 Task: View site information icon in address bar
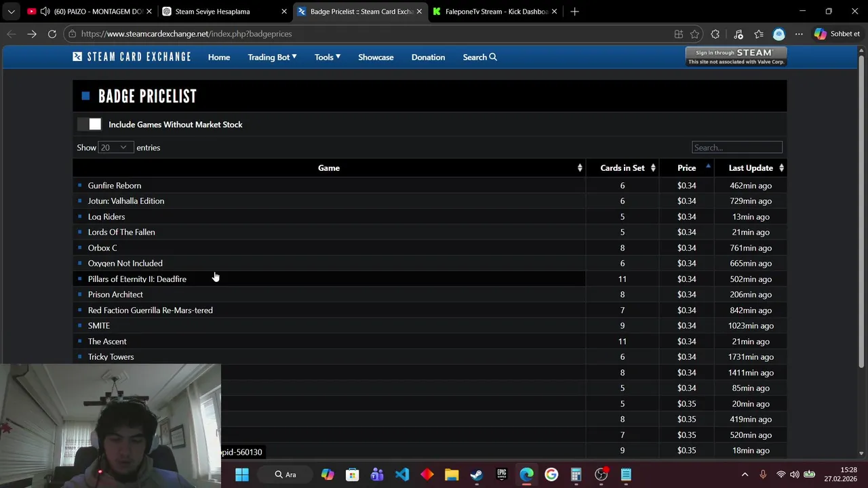coord(73,34)
